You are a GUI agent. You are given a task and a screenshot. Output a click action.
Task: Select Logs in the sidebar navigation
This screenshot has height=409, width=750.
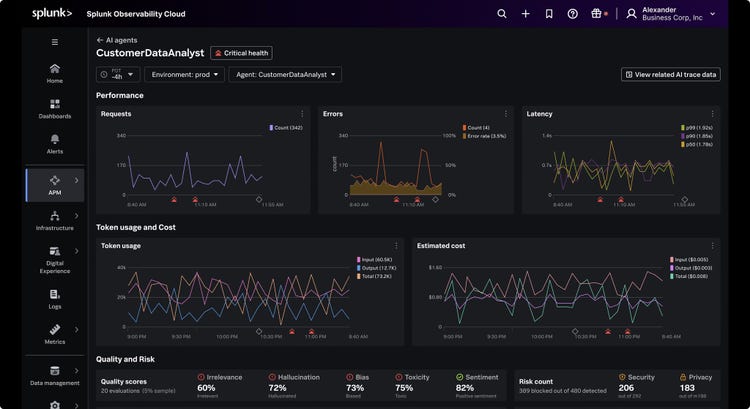pos(55,299)
